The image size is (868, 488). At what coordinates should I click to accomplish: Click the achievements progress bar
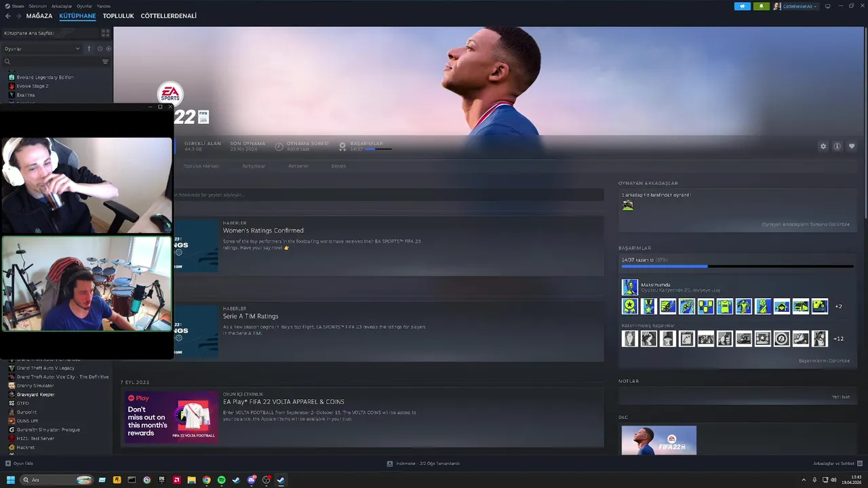[x=737, y=266]
